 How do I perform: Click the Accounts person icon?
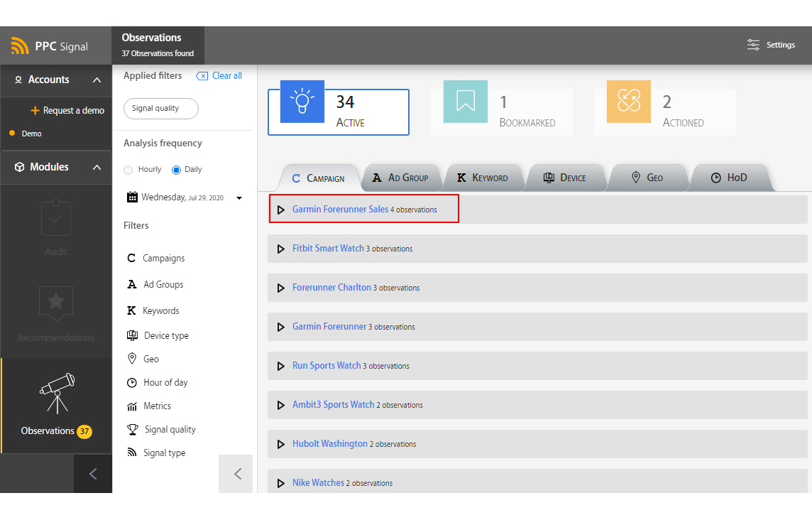[18, 80]
